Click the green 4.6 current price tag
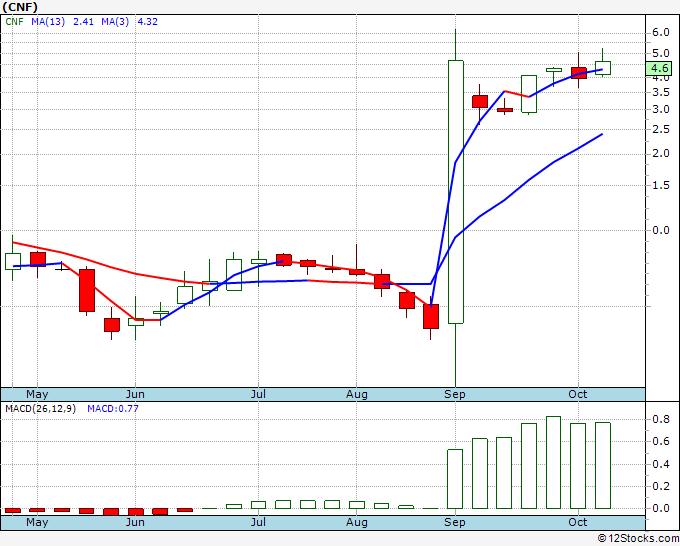Image resolution: width=680 pixels, height=546 pixels. (x=659, y=69)
